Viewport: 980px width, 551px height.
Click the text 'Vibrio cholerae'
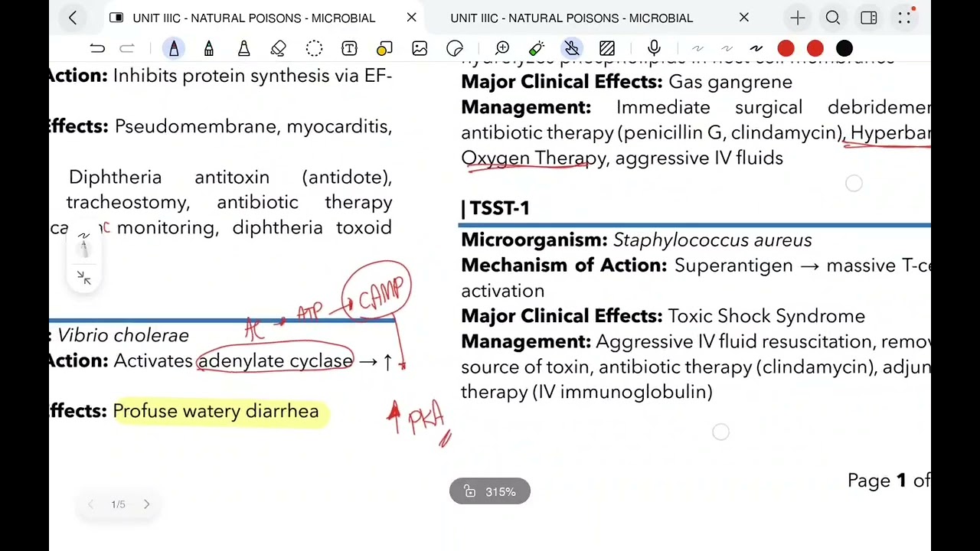[x=122, y=336]
